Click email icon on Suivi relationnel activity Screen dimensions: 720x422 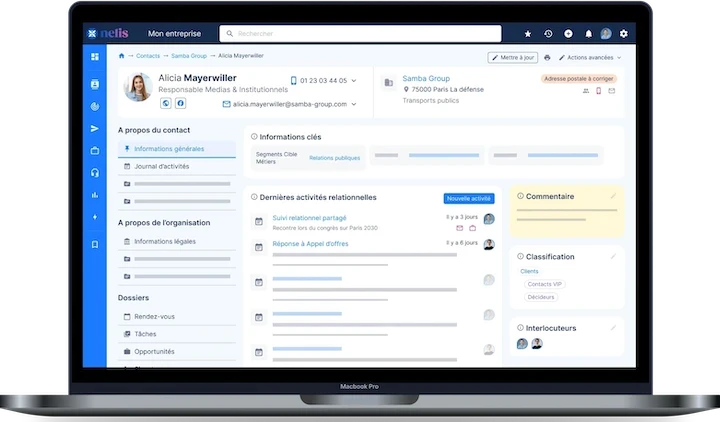pos(460,228)
